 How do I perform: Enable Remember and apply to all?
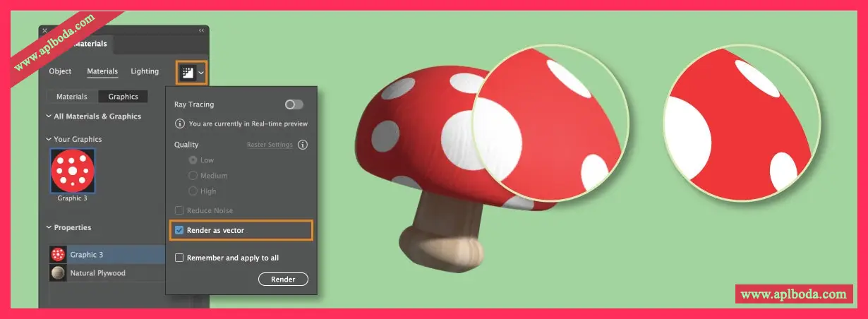click(179, 258)
